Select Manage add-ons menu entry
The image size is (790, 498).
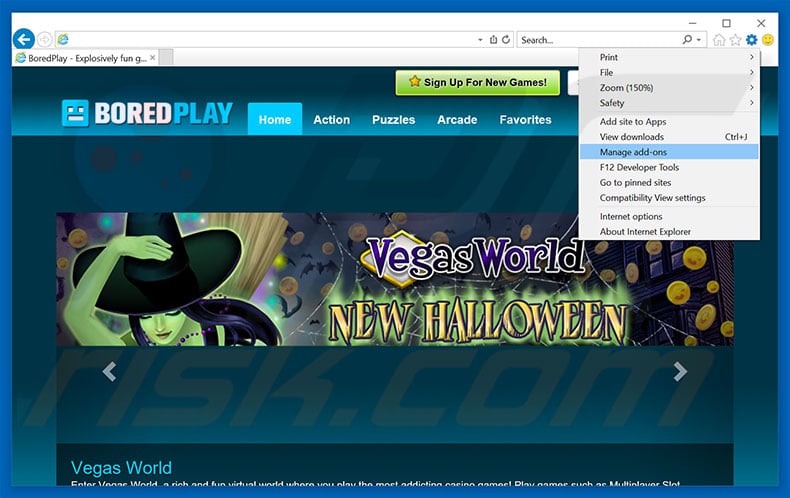(x=669, y=152)
